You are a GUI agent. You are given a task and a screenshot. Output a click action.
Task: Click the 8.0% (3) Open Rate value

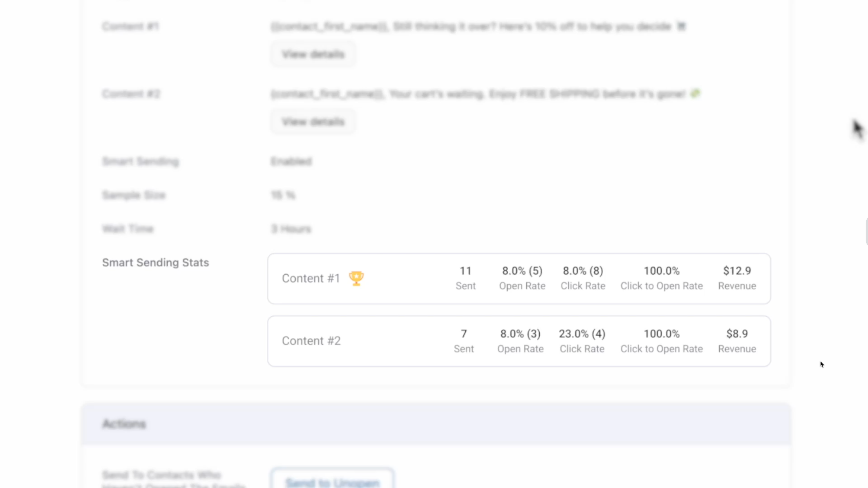click(x=520, y=334)
